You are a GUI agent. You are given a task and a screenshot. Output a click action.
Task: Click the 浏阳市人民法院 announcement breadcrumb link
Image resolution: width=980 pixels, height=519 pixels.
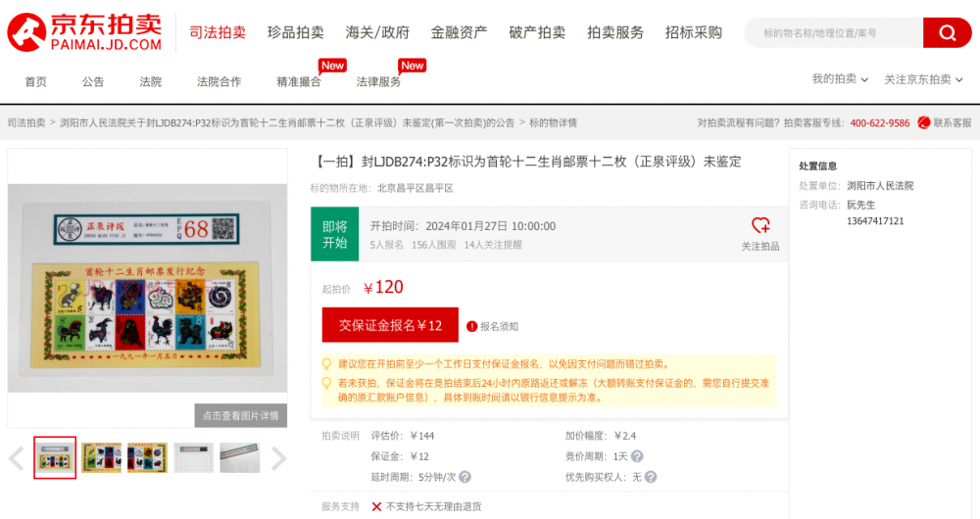pos(287,122)
